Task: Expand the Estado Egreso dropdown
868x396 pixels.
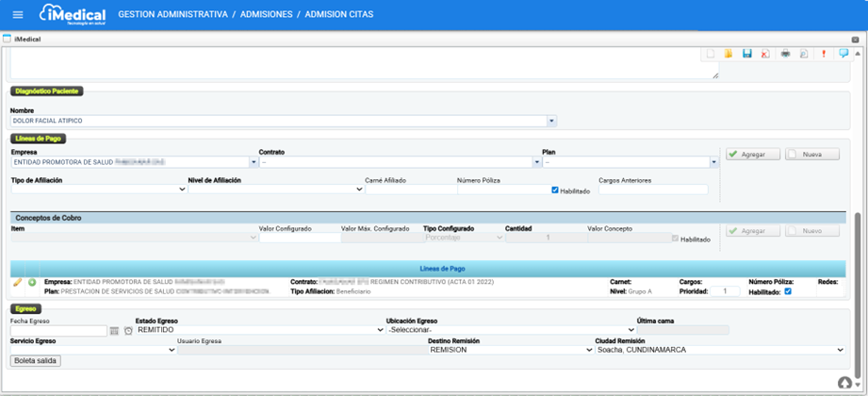Action: [380, 331]
